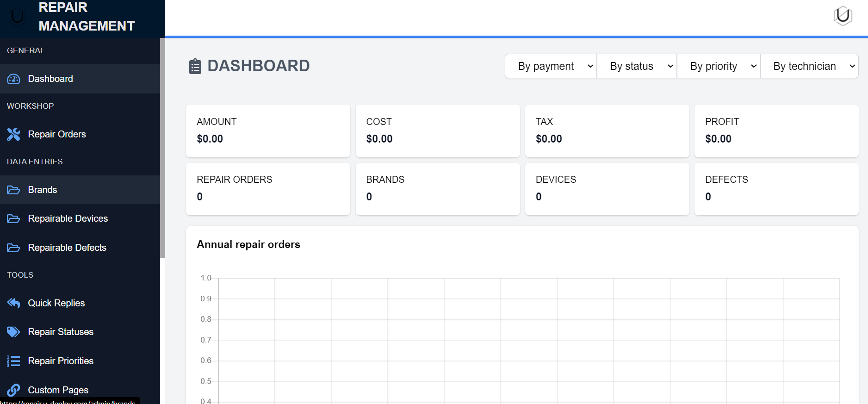Open the Quick Replies link
This screenshot has height=404, width=868.
[56, 303]
